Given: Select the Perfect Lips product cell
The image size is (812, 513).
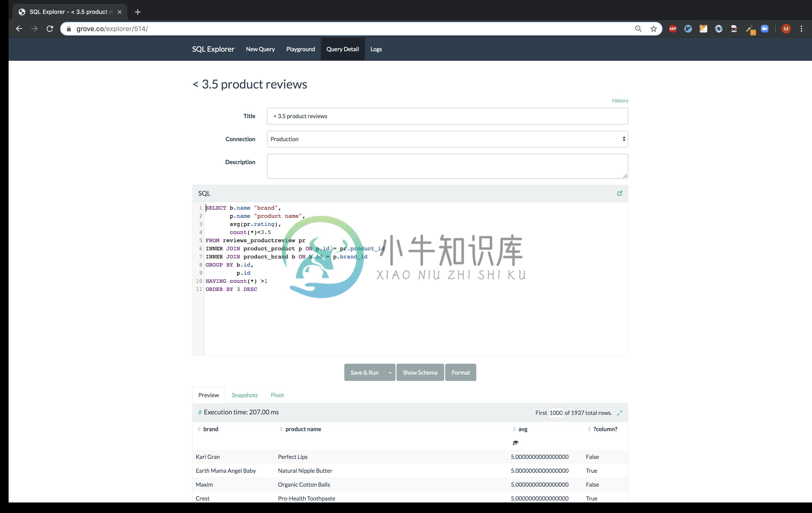Looking at the screenshot, I should tap(293, 457).
